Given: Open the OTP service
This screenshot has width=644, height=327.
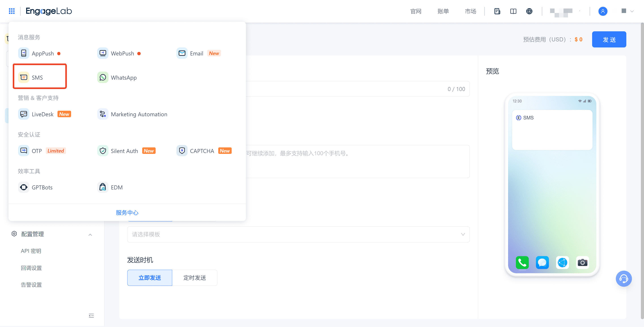Looking at the screenshot, I should coord(42,151).
